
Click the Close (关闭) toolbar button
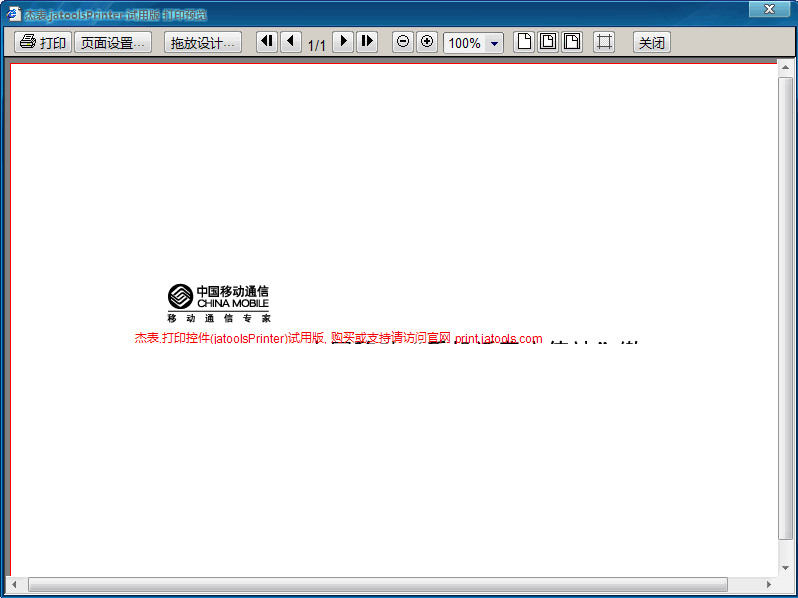(652, 42)
